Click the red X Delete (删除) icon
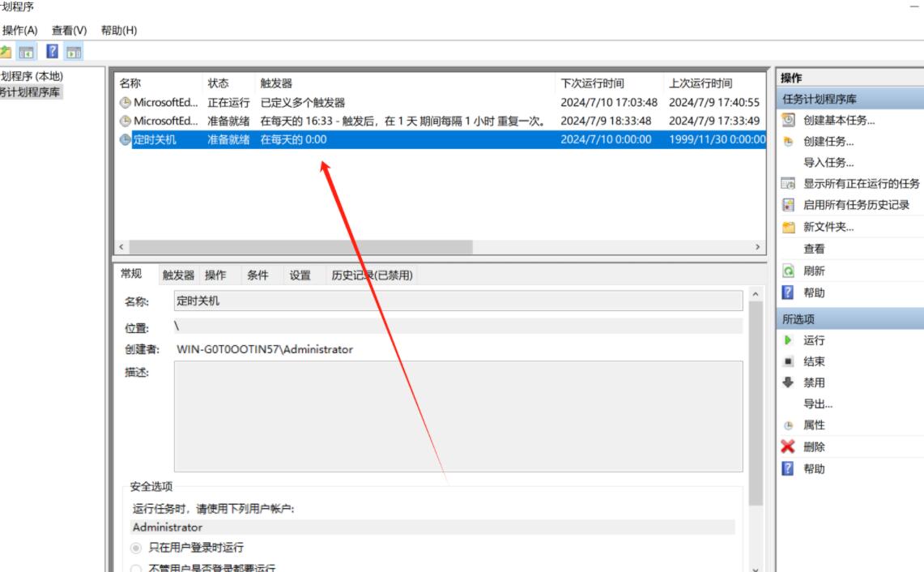Image resolution: width=924 pixels, height=572 pixels. 788,446
